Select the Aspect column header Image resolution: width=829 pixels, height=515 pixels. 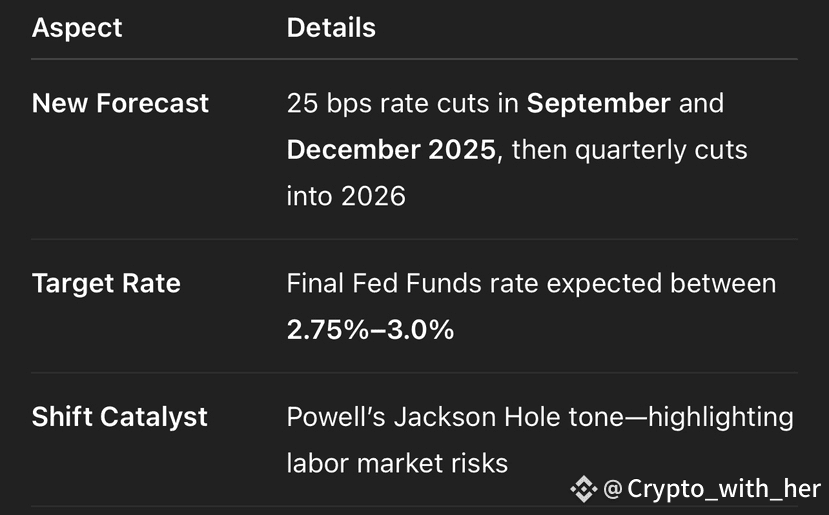pyautogui.click(x=77, y=27)
